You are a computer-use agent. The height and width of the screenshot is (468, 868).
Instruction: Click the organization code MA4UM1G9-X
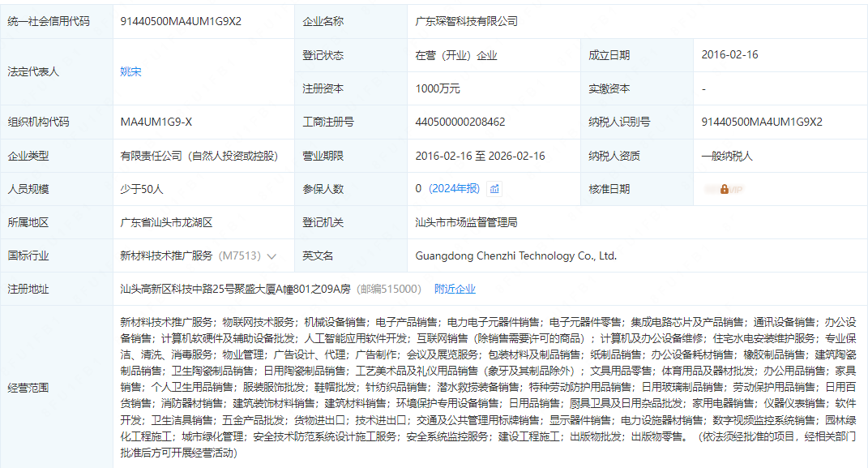[x=156, y=122]
